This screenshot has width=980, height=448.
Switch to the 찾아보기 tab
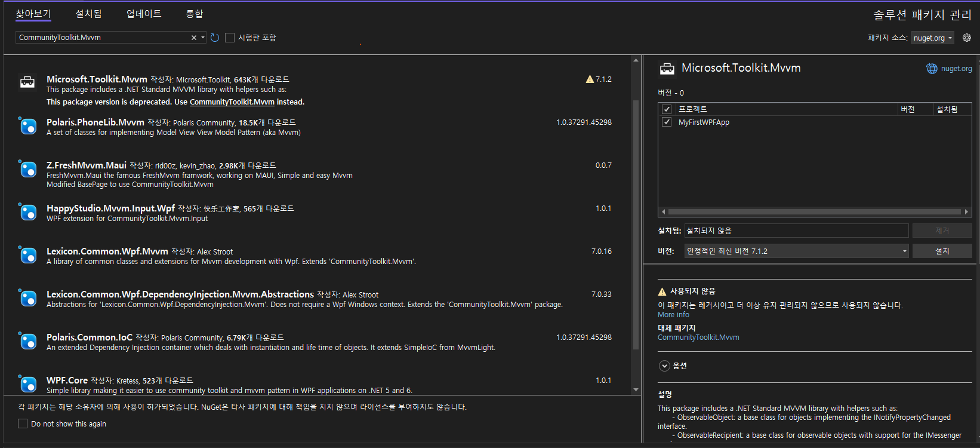(x=33, y=14)
